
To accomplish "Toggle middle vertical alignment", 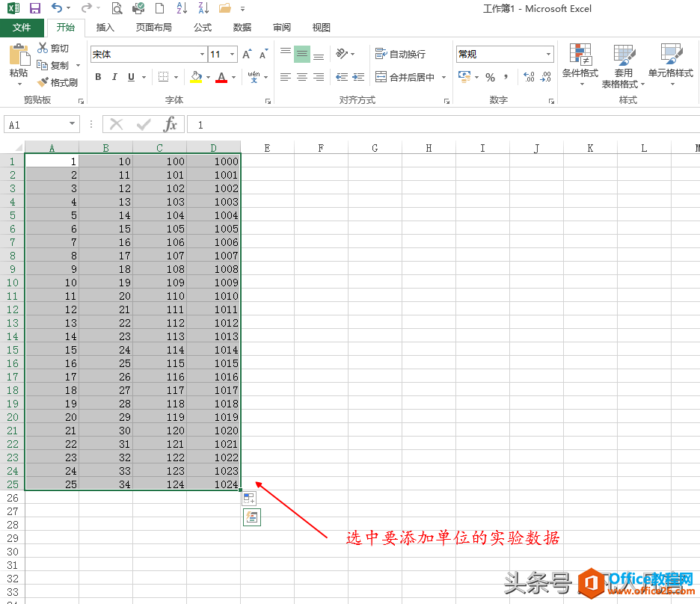I will pyautogui.click(x=302, y=54).
